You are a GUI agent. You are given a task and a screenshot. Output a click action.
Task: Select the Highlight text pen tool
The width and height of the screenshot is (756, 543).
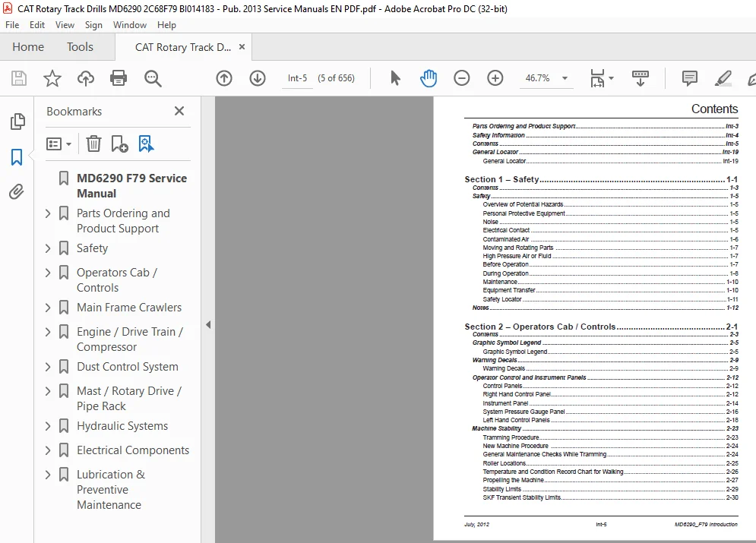point(723,78)
